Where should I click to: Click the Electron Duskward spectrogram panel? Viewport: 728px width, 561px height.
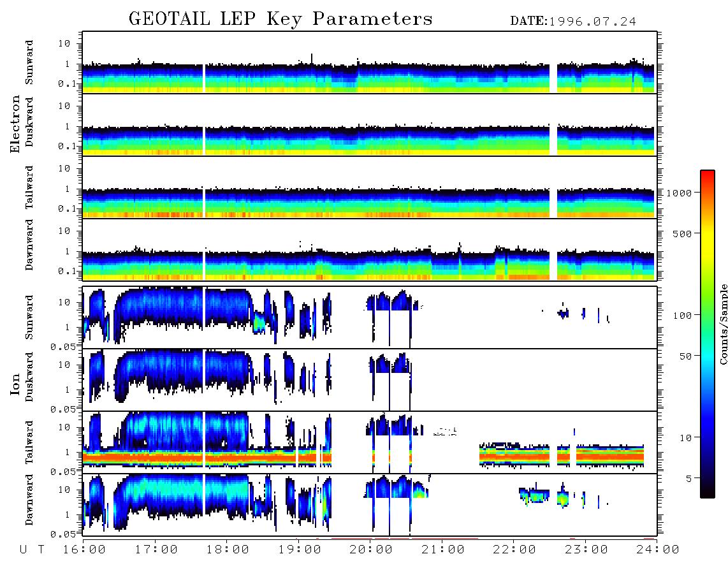pyautogui.click(x=370, y=125)
